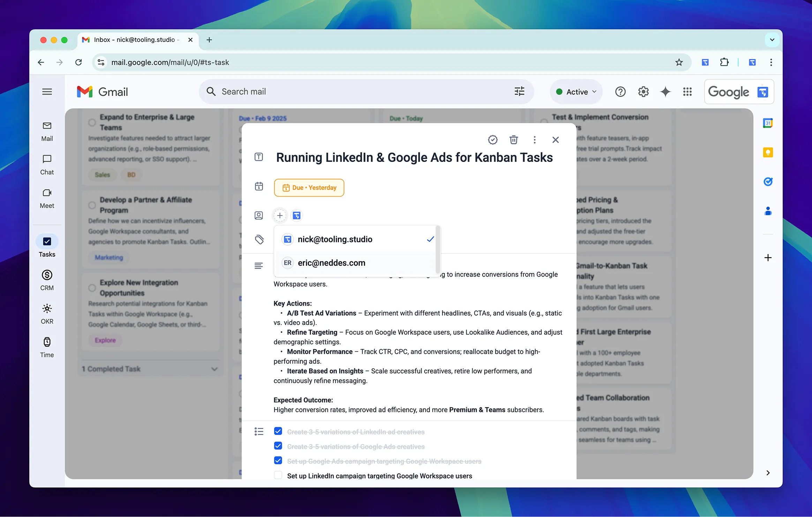Open Gmail Support help icon
The width and height of the screenshot is (812, 517).
pos(620,92)
